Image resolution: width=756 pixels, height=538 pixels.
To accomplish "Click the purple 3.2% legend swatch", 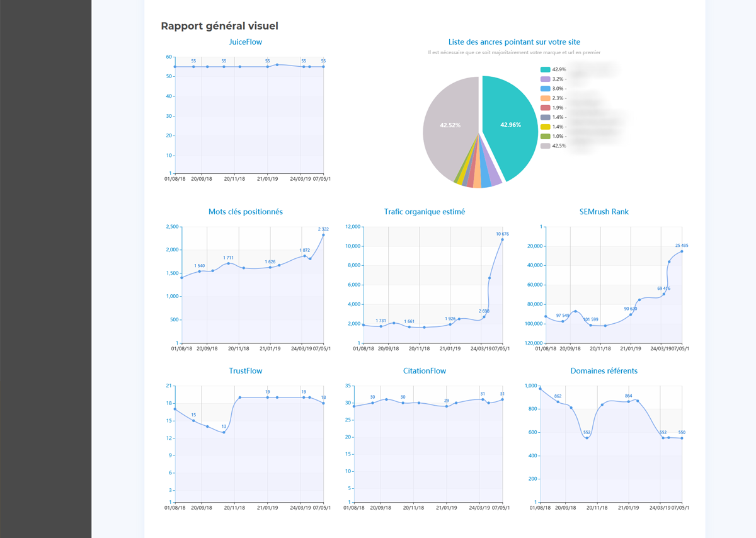I will point(545,79).
